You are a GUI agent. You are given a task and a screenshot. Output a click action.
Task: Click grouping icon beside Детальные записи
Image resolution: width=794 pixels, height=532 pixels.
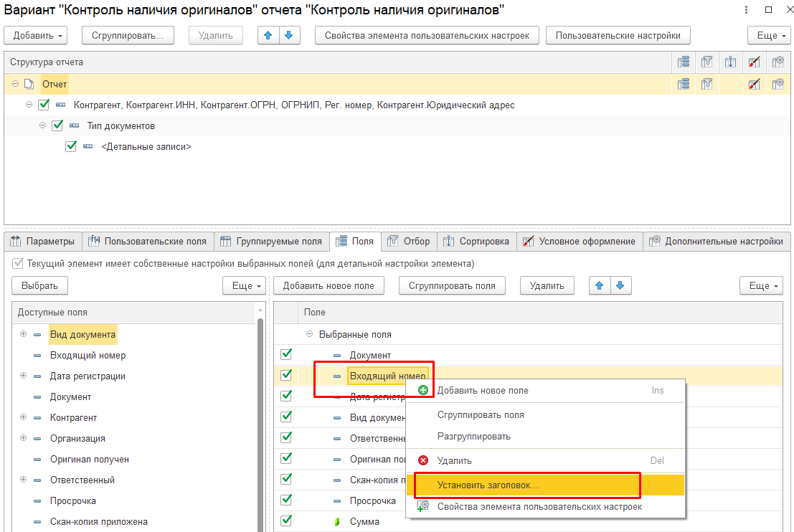pos(88,146)
